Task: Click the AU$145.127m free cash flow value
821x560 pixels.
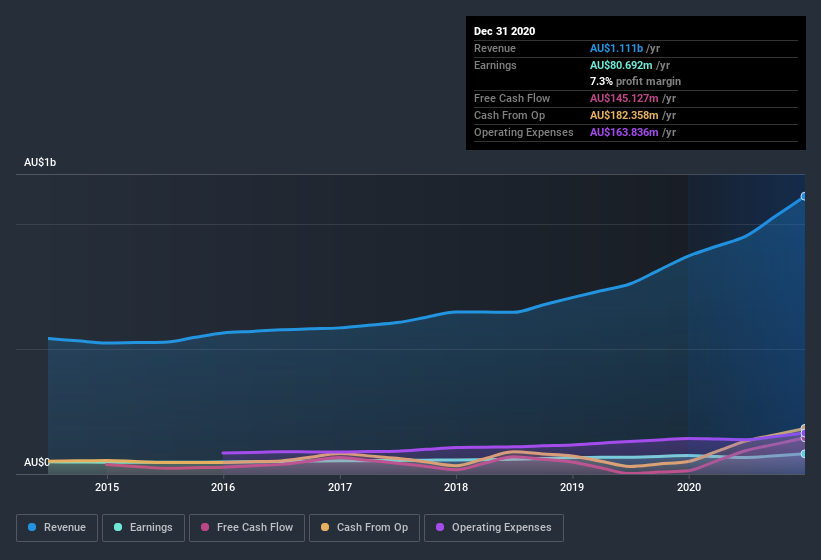Action: 624,98
